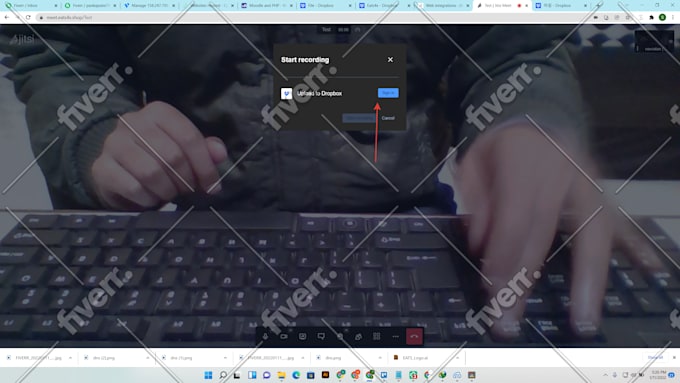The height and width of the screenshot is (383, 680).
Task: Open Microsoft Edge from taskbar
Action: click(296, 375)
